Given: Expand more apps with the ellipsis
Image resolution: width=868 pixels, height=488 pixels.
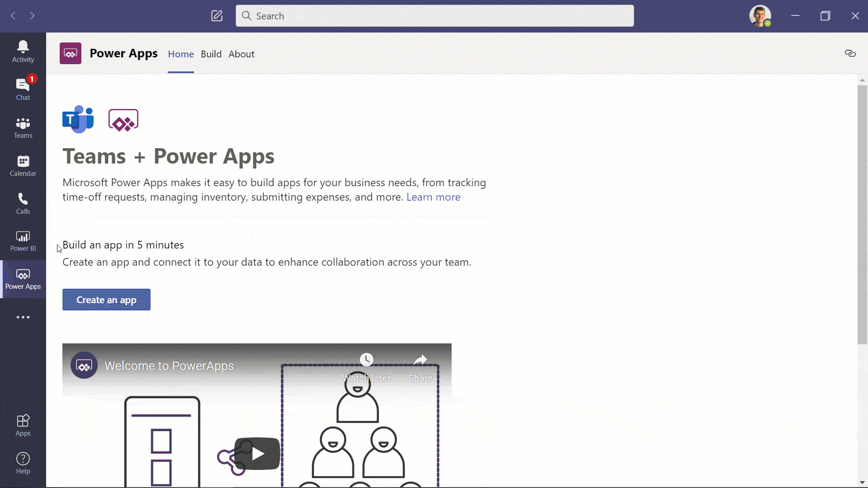Looking at the screenshot, I should pos(23,317).
